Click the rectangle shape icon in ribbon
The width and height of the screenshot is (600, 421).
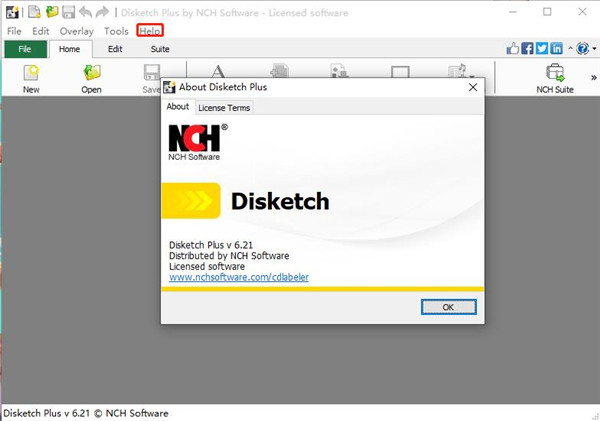pyautogui.click(x=400, y=72)
